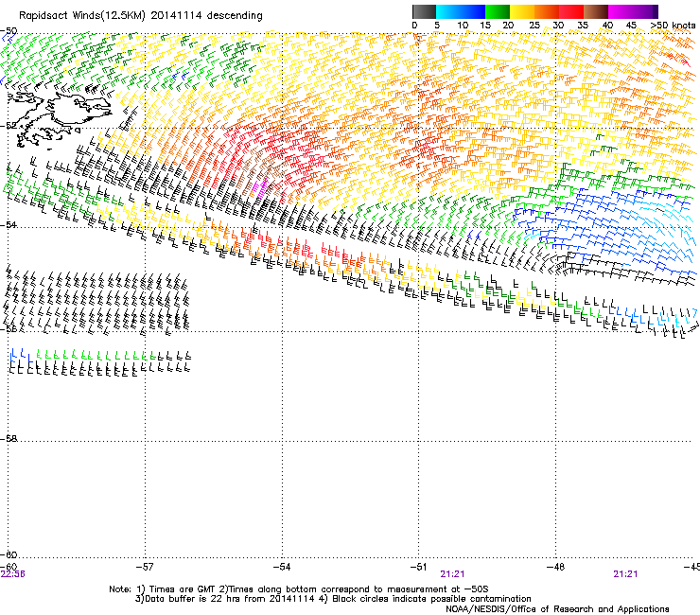This screenshot has width=700, height=615.
Task: Click the '-51' longitude label
Action: [x=418, y=567]
